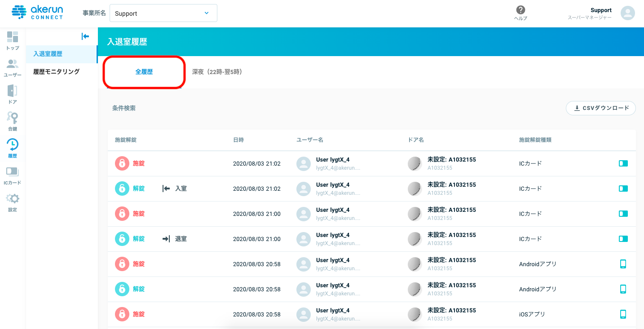Click 未設定: A1032155 in the iOSアプリ row
644x329 pixels.
pos(452,310)
